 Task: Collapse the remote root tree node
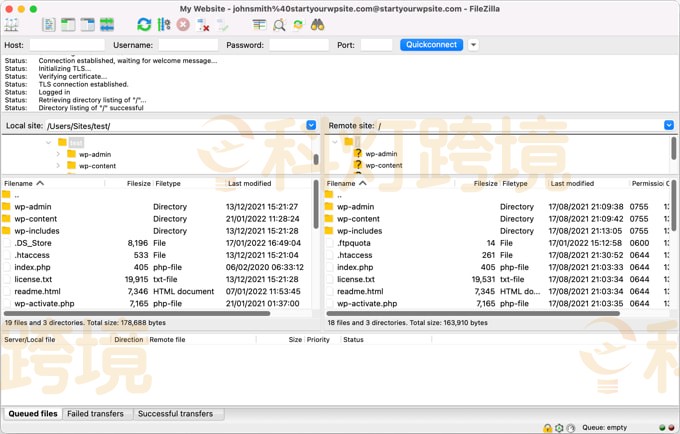click(335, 142)
